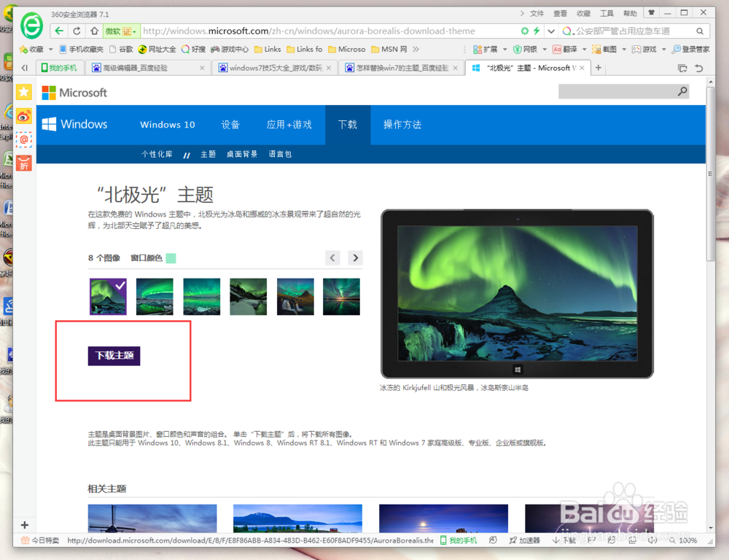Viewport: 729px width, 560px height.
Task: Click the 下载主题 download theme button
Action: point(114,355)
